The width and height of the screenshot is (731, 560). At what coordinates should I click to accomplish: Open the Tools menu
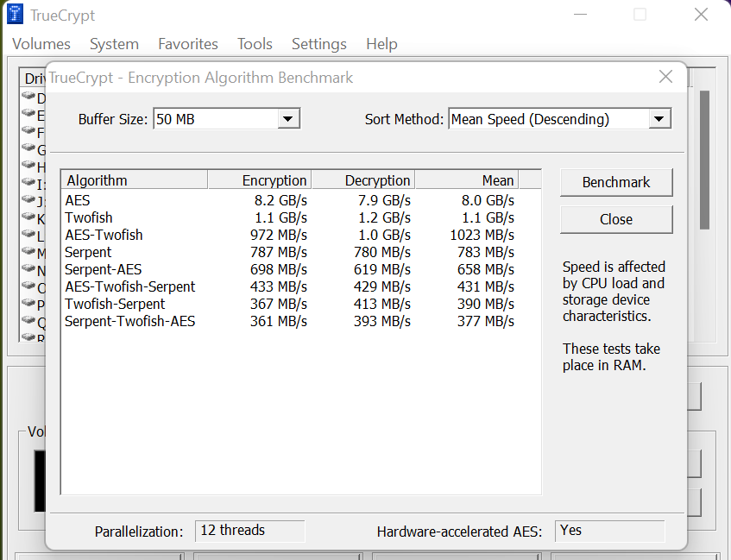tap(255, 44)
